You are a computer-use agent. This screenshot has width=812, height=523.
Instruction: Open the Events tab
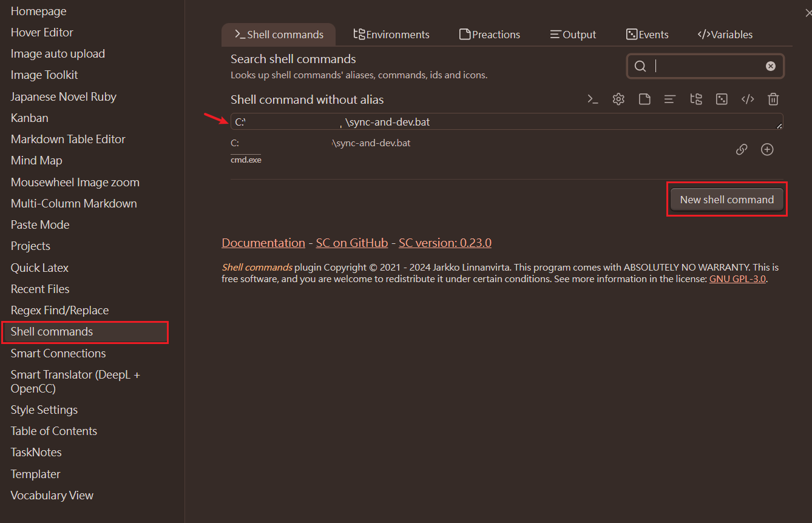[648, 35]
